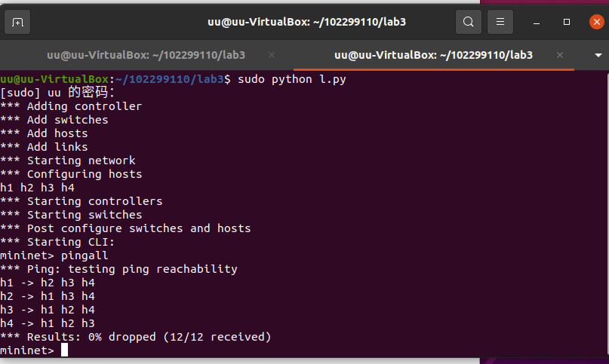The width and height of the screenshot is (609, 364).
Task: Click the 'h4 -> h1 h2 h3' line
Action: [x=48, y=323]
